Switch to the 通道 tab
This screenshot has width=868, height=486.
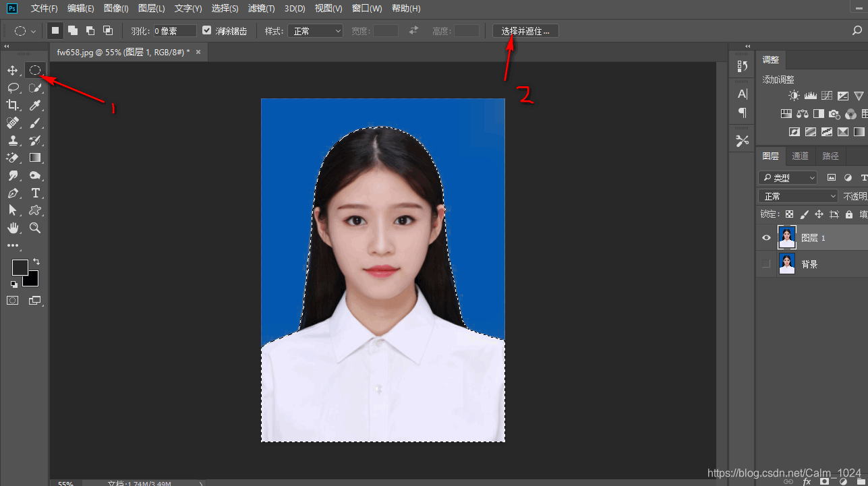(801, 156)
